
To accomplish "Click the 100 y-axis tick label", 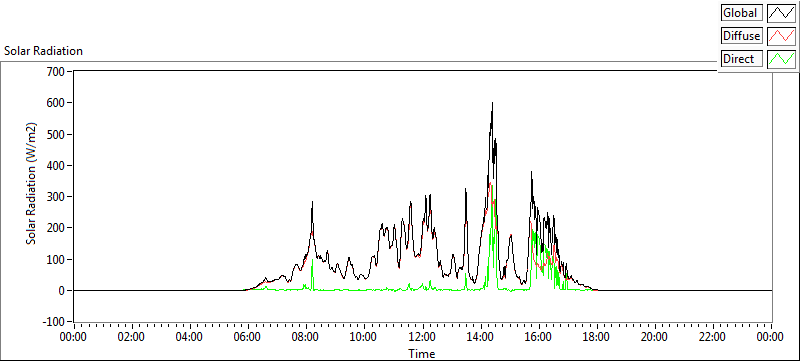I will coord(57,260).
